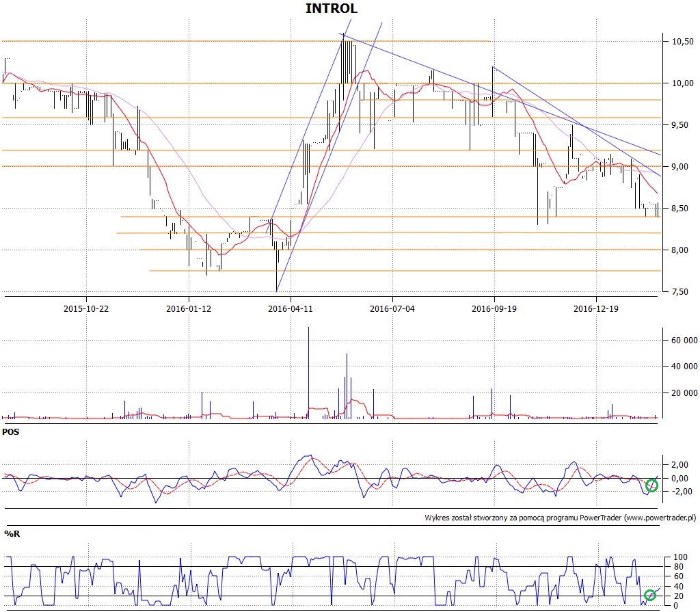The image size is (700, 612).
Task: Click the %R 40 axis label
Action: point(679,587)
